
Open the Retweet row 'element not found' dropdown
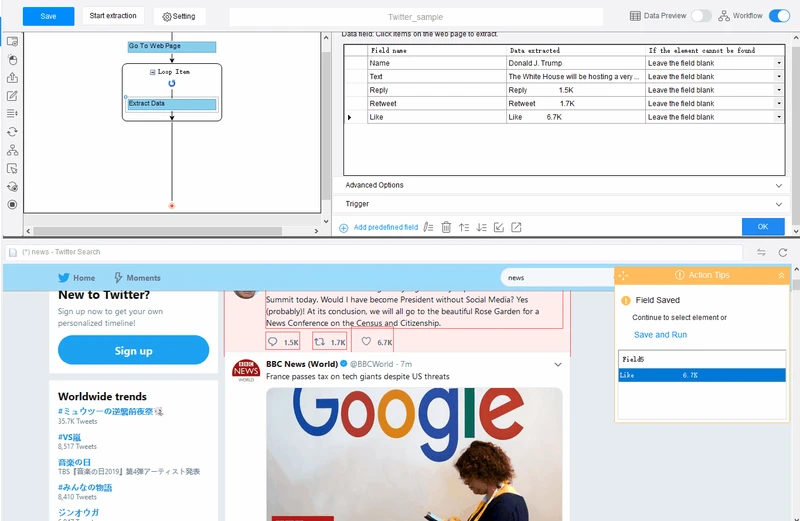pyautogui.click(x=779, y=104)
